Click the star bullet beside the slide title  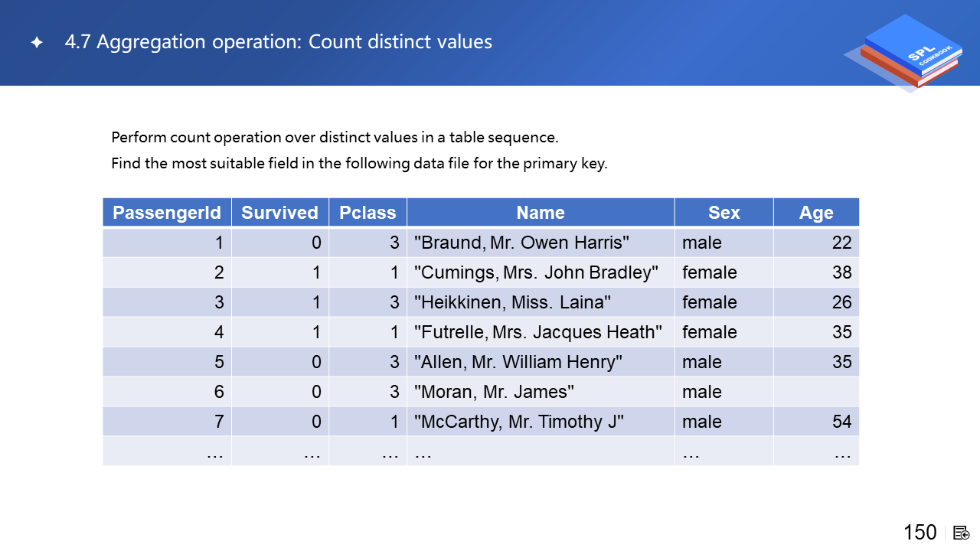(x=37, y=43)
